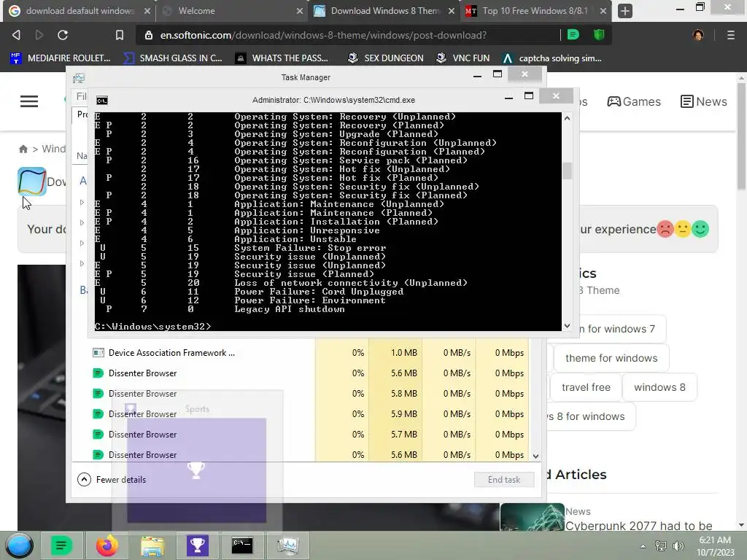Image resolution: width=747 pixels, height=560 pixels.
Task: Click the Task Manager title bar icon
Action: [79, 77]
